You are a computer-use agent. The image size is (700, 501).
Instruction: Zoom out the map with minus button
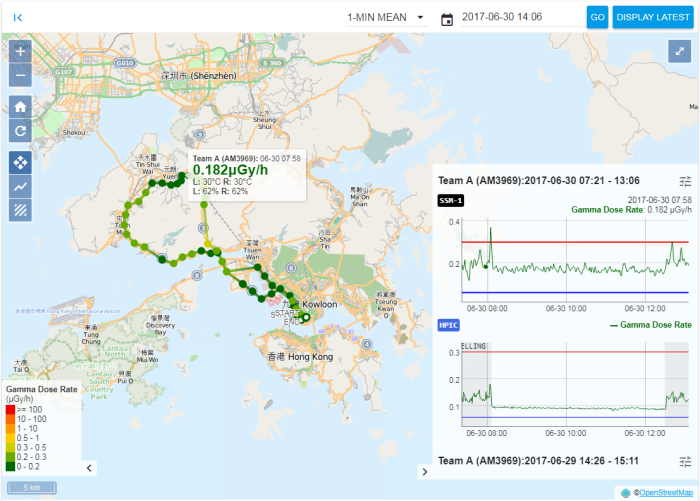[x=20, y=75]
